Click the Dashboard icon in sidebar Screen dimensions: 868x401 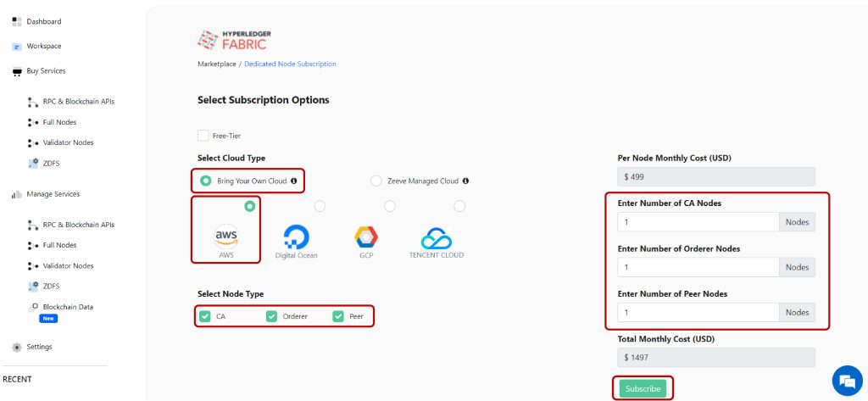click(x=17, y=21)
